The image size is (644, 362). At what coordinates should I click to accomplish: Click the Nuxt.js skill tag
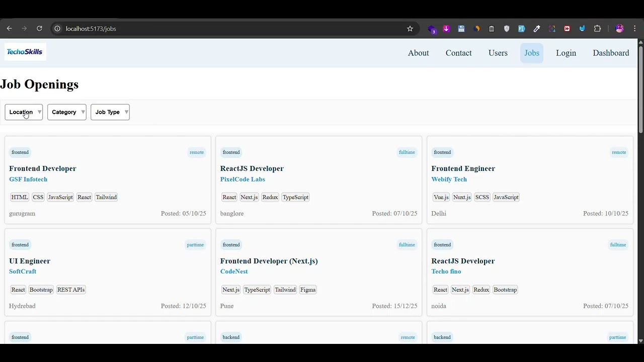point(461,197)
